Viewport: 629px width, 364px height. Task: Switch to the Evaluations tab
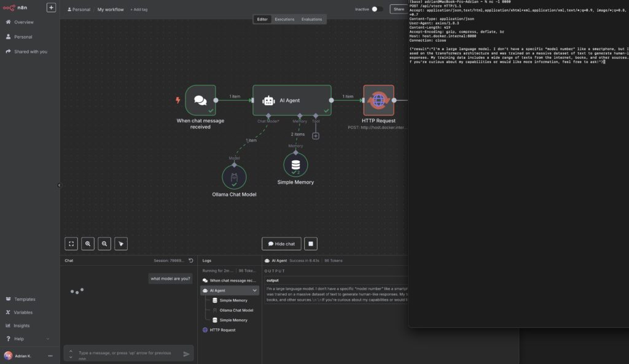click(311, 19)
